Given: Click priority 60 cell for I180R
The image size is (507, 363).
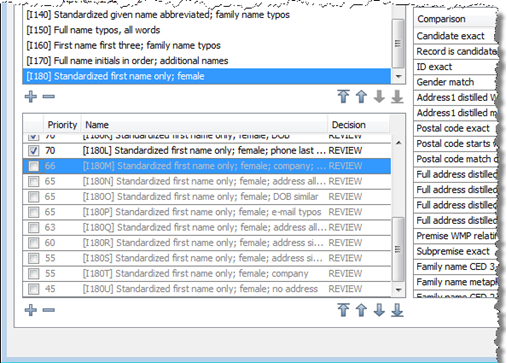Looking at the screenshot, I should tap(50, 243).
